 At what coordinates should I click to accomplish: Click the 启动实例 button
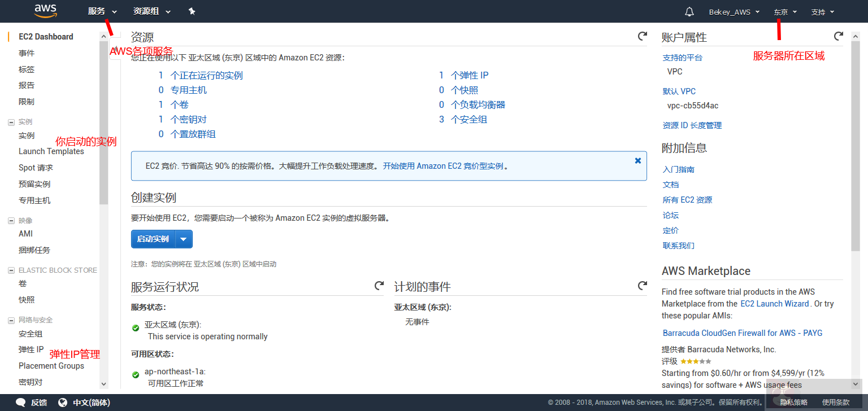tap(153, 239)
